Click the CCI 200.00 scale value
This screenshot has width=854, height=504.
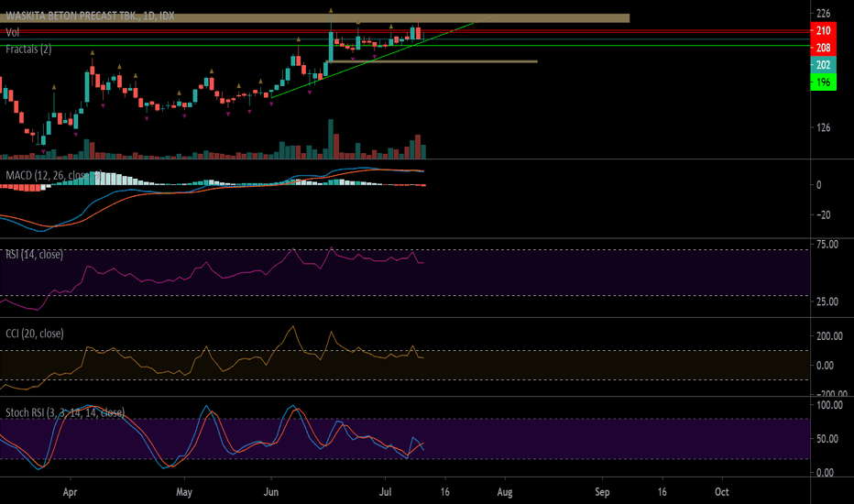point(829,336)
